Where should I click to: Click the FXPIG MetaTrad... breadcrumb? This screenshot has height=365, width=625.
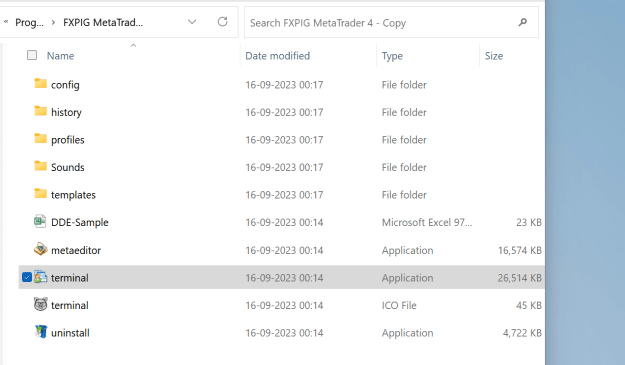pyautogui.click(x=103, y=22)
